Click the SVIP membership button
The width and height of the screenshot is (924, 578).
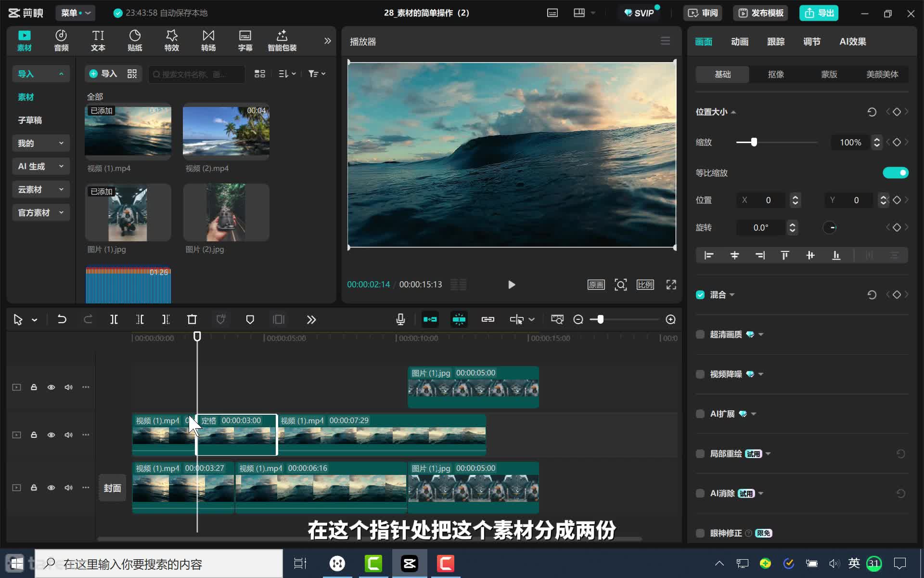pos(640,13)
